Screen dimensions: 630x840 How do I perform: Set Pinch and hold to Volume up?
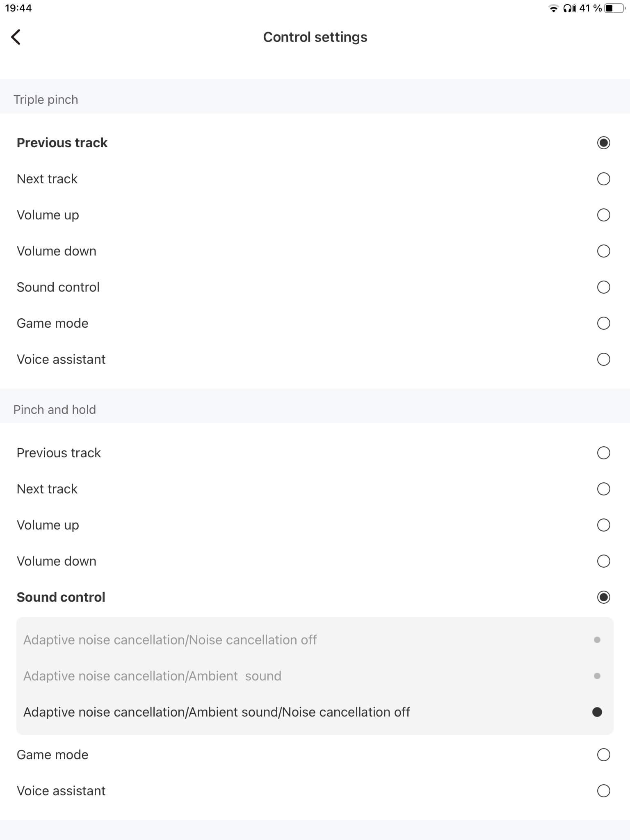[x=603, y=525]
